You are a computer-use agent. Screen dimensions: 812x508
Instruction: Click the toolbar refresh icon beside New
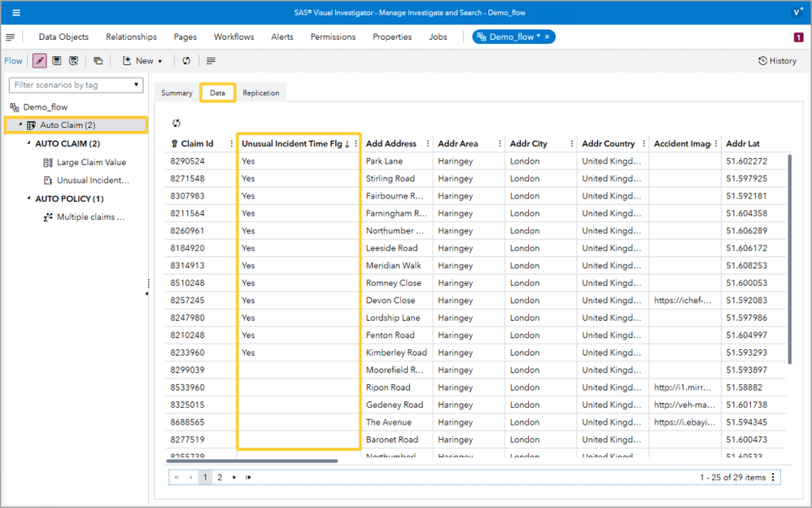click(x=186, y=60)
